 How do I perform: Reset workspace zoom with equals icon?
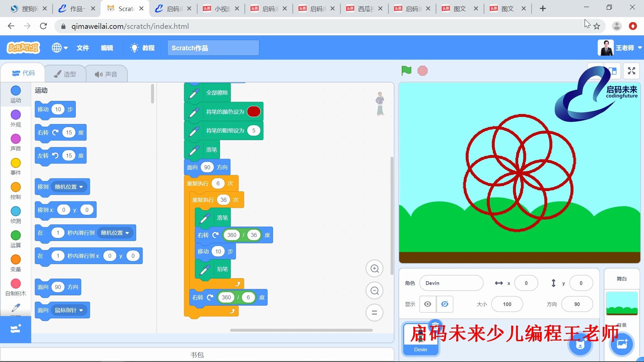[x=374, y=313]
